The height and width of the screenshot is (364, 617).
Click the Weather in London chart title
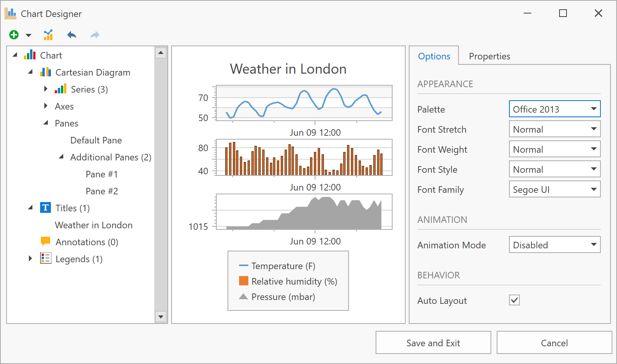pyautogui.click(x=288, y=69)
